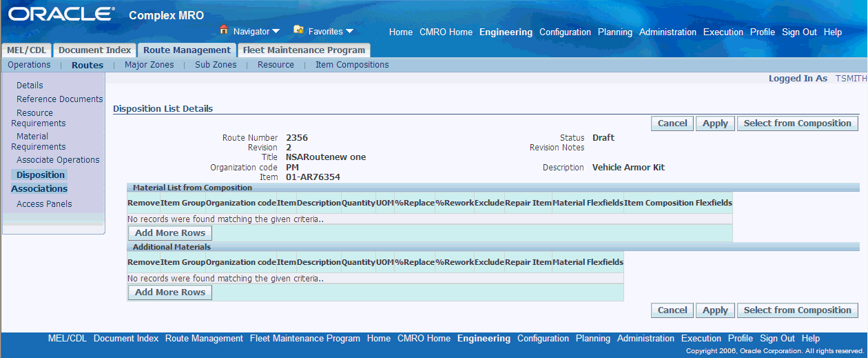Screen dimensions: 868x358
Task: Open the Favorites dropdown menu
Action: click(x=331, y=32)
